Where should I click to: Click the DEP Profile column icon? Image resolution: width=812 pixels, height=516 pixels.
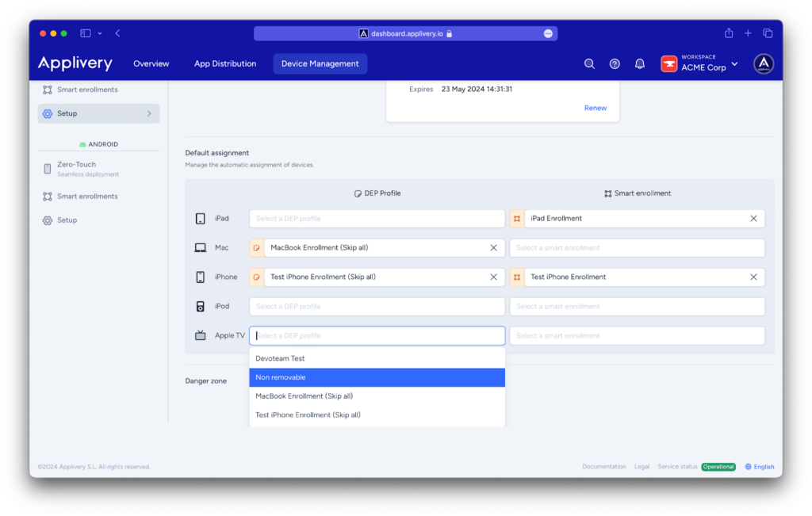pos(358,193)
